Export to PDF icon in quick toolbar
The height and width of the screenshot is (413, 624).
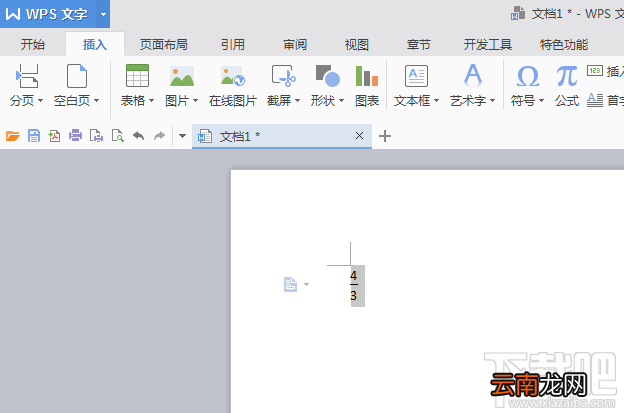54,136
